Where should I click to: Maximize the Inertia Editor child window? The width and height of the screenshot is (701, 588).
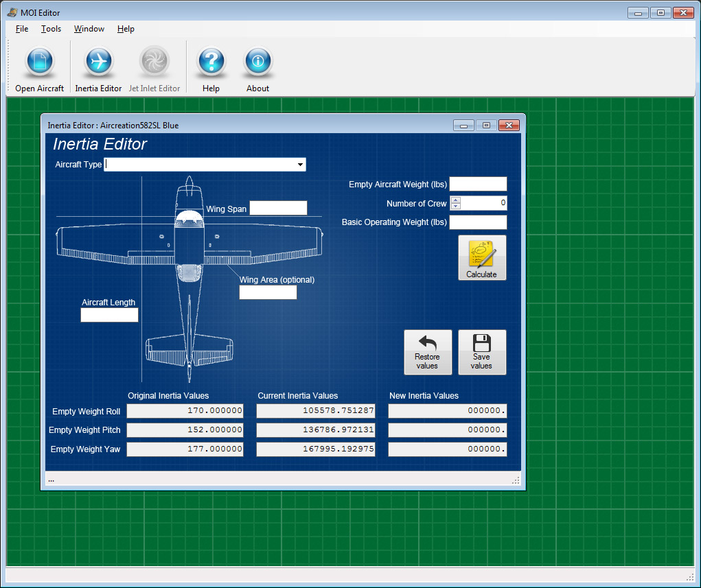point(486,126)
